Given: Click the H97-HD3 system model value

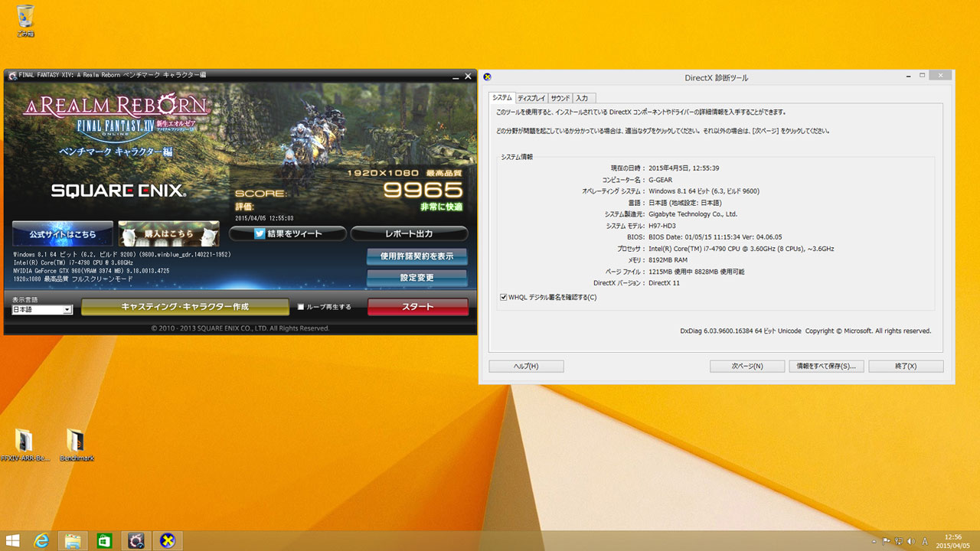Looking at the screenshot, I should click(x=663, y=226).
